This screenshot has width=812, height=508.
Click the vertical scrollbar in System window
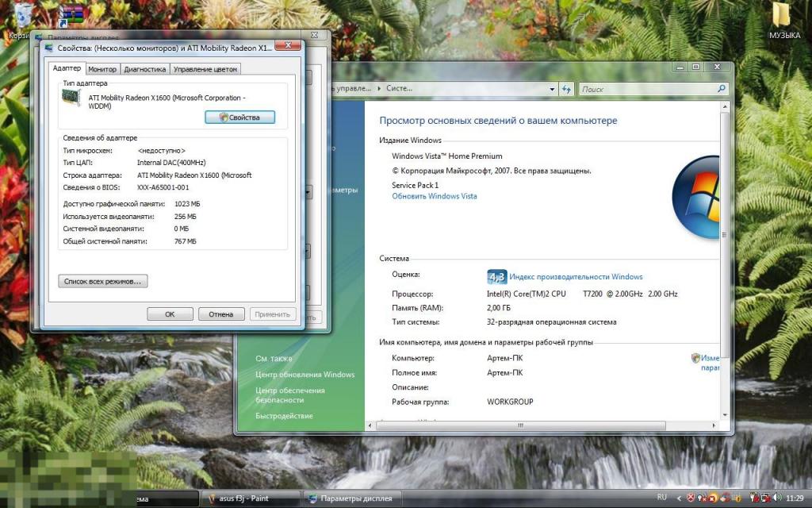[725, 233]
